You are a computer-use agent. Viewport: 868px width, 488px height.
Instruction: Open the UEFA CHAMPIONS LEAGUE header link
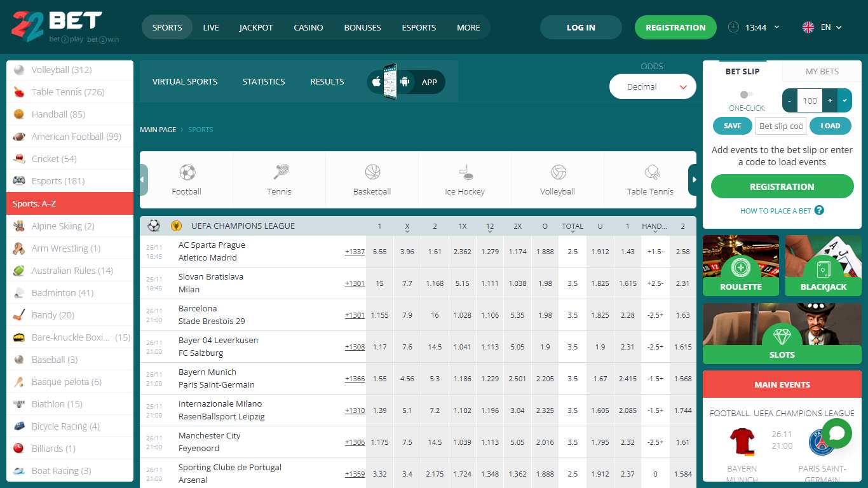(243, 226)
